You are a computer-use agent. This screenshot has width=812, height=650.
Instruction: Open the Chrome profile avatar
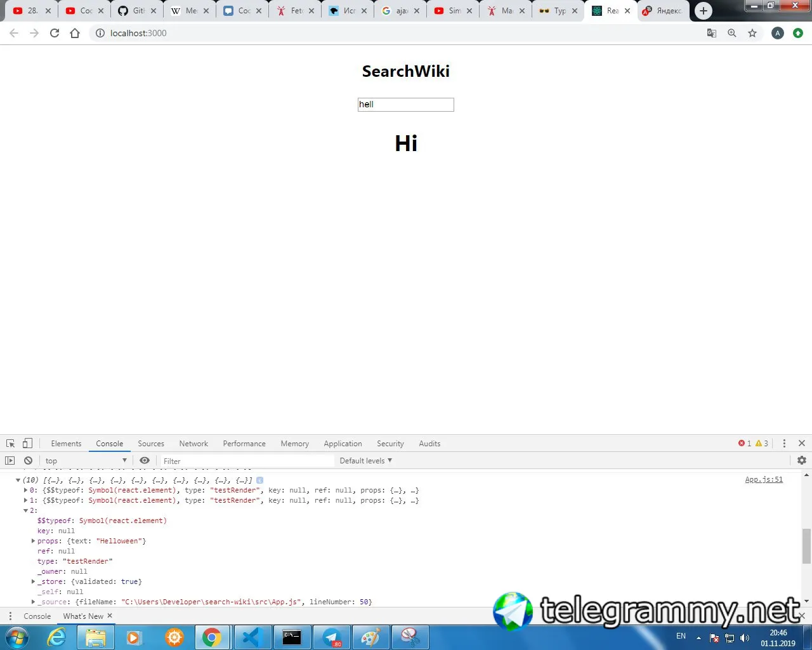pos(778,33)
